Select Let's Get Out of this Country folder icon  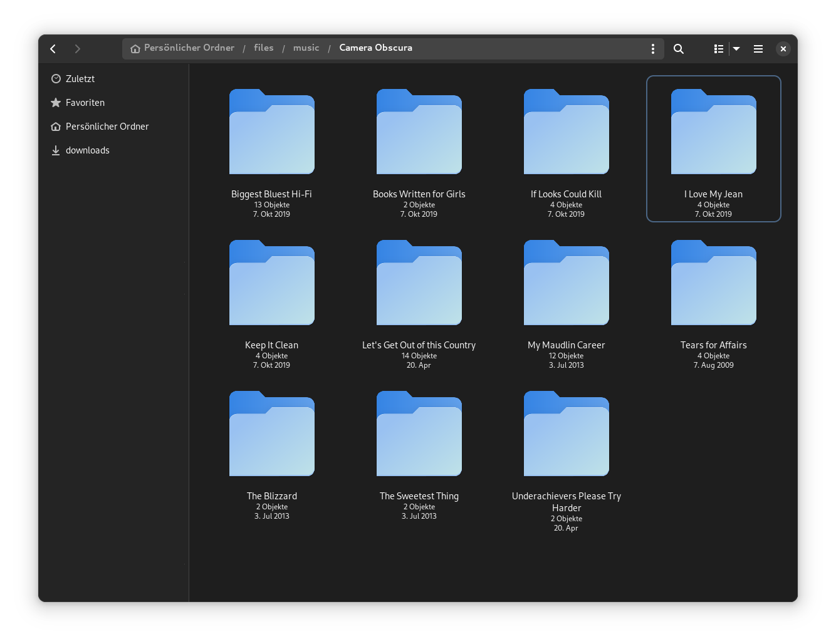pyautogui.click(x=419, y=283)
